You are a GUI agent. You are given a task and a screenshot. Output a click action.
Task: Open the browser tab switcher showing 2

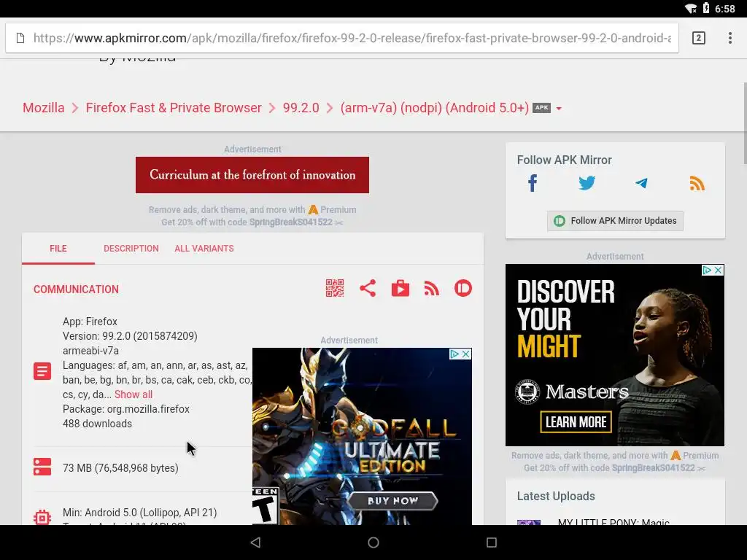[698, 38]
